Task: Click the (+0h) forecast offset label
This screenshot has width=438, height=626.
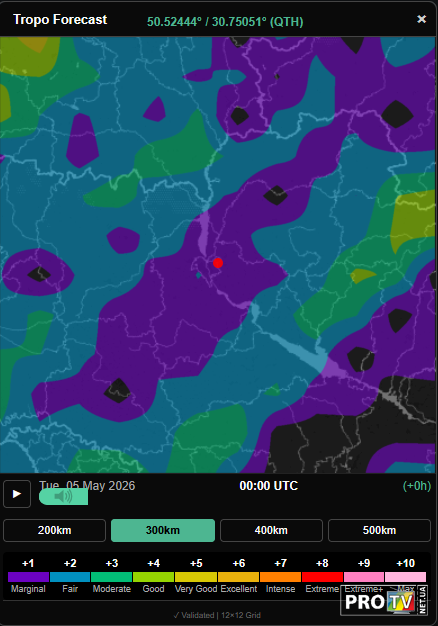Action: pos(417,485)
